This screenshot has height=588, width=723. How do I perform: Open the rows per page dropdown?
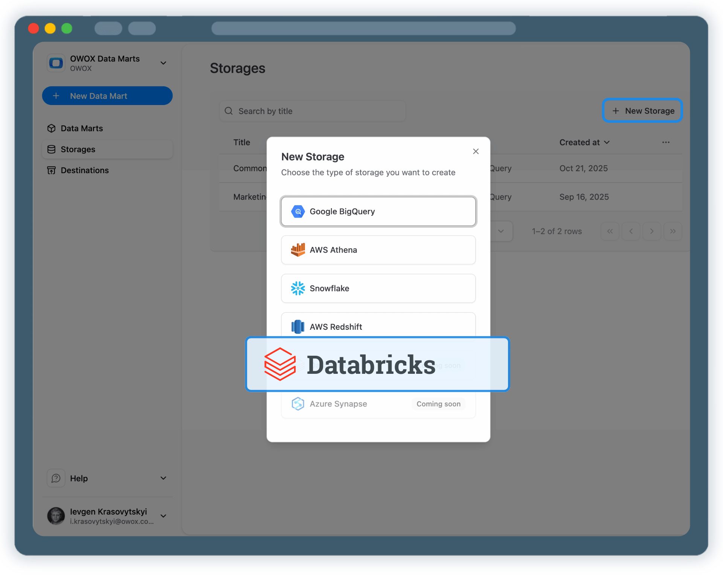pos(501,231)
